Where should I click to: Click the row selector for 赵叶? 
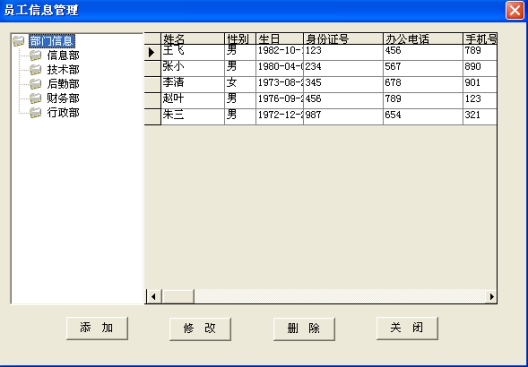click(x=153, y=100)
